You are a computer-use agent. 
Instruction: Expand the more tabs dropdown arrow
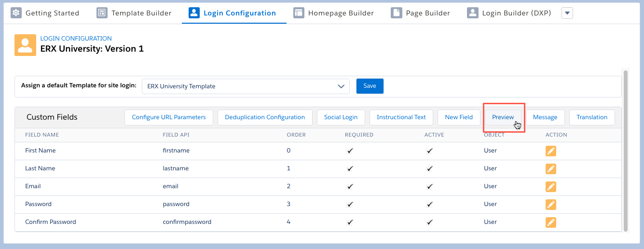567,13
